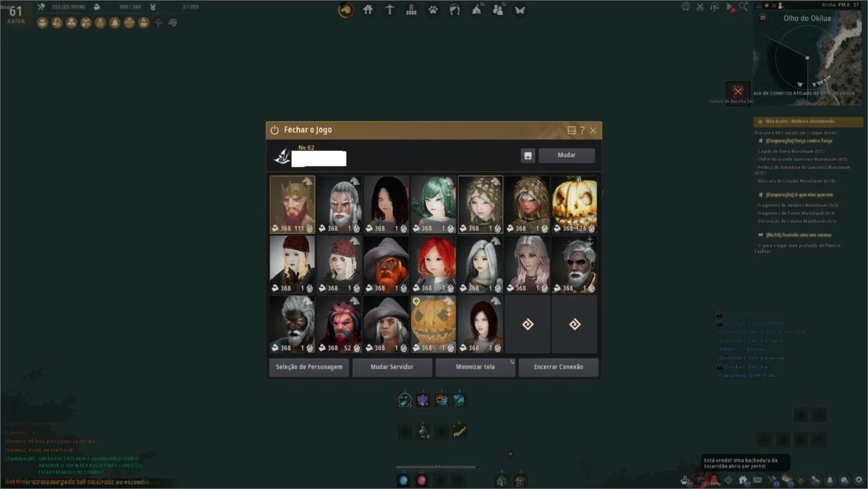Select the pink-haired woman portrait
Screen dimensions: 868x489
coord(528,264)
